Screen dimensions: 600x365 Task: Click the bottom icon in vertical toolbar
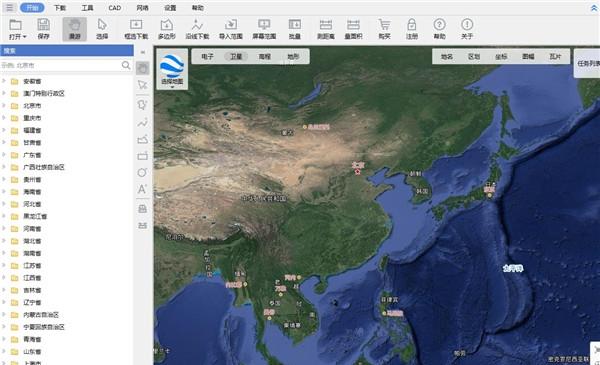[x=142, y=225]
